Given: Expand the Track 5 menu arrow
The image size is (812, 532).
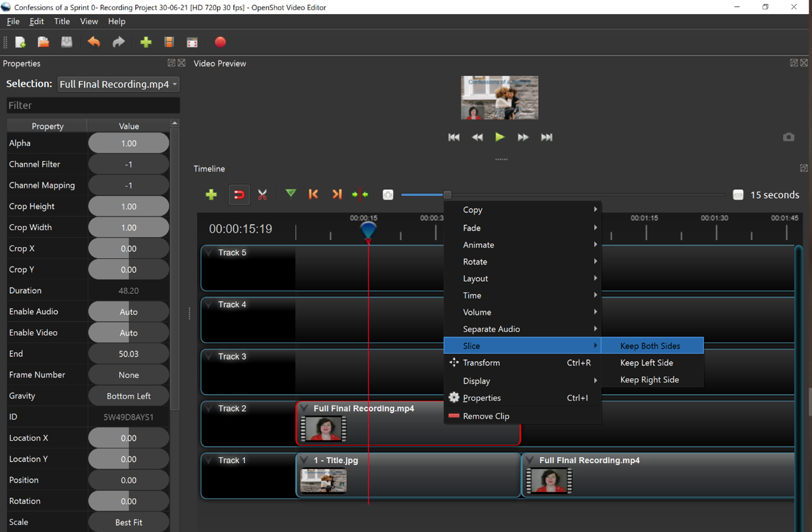Looking at the screenshot, I should 209,252.
